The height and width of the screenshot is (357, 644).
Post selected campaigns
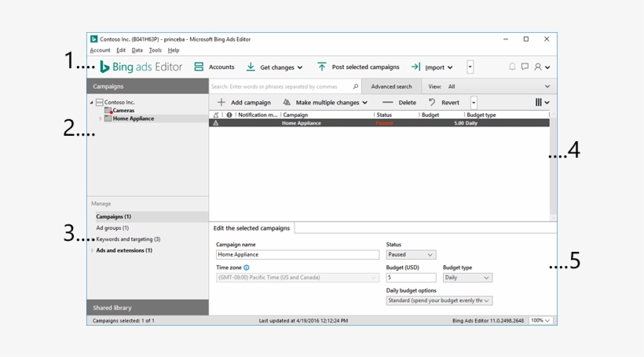click(x=357, y=67)
